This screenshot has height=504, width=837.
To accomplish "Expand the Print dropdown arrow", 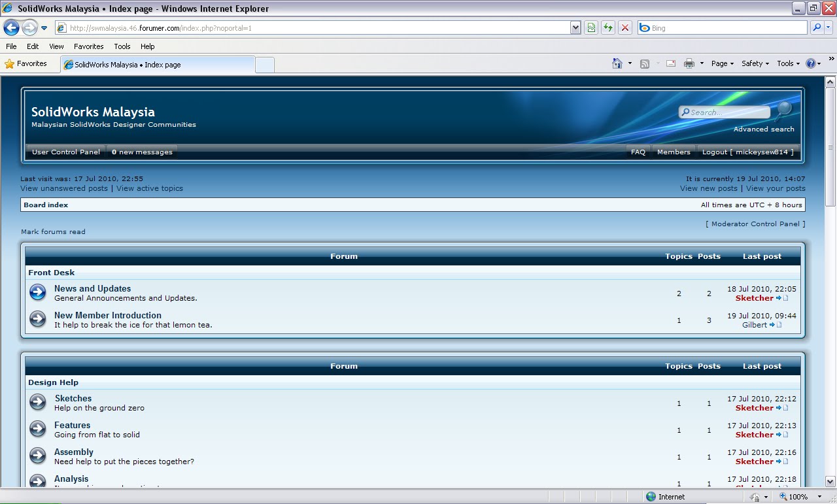I will coord(702,63).
